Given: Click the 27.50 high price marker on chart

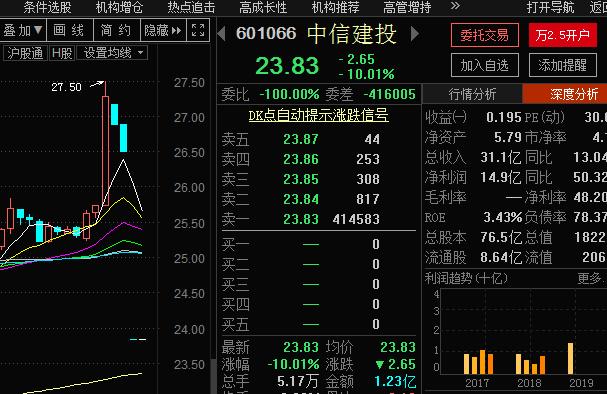Looking at the screenshot, I should [x=67, y=87].
